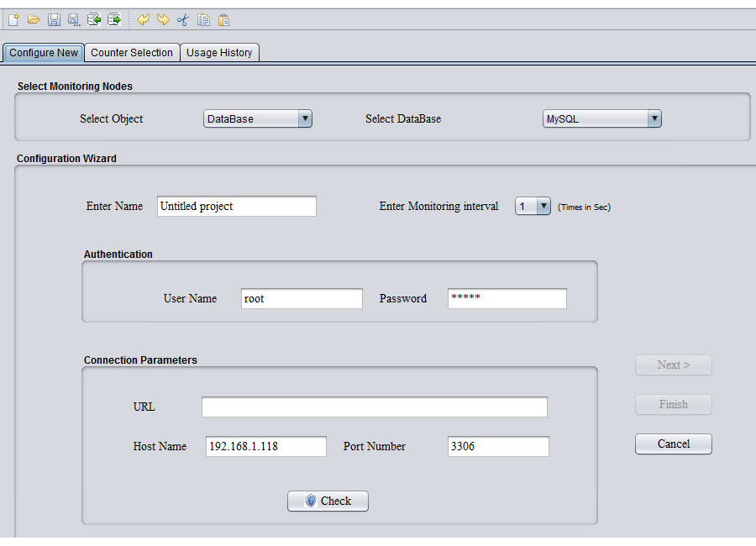Click the New file toolbar icon

[13, 19]
